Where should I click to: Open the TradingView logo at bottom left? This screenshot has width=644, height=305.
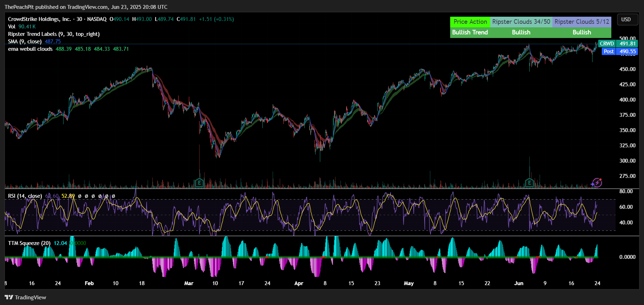[26, 297]
